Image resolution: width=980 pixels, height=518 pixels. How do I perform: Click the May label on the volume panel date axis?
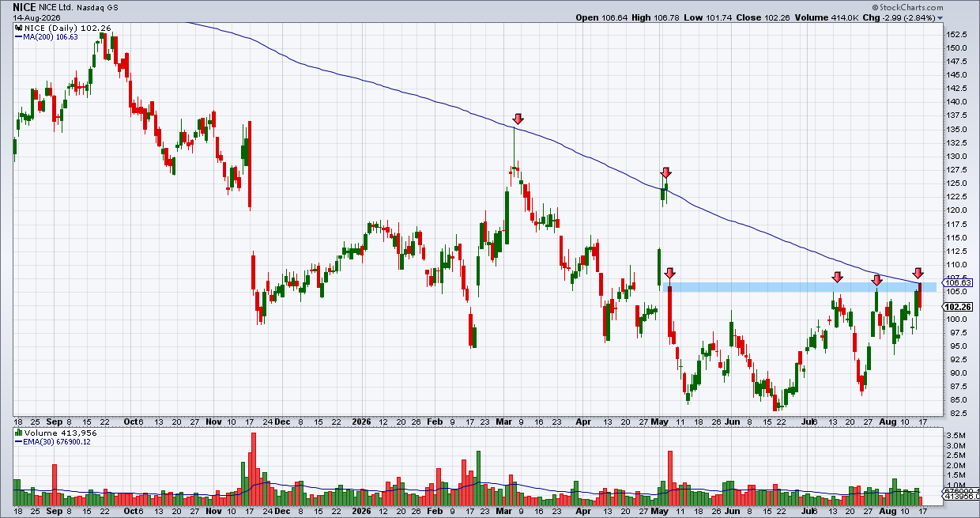pos(661,512)
